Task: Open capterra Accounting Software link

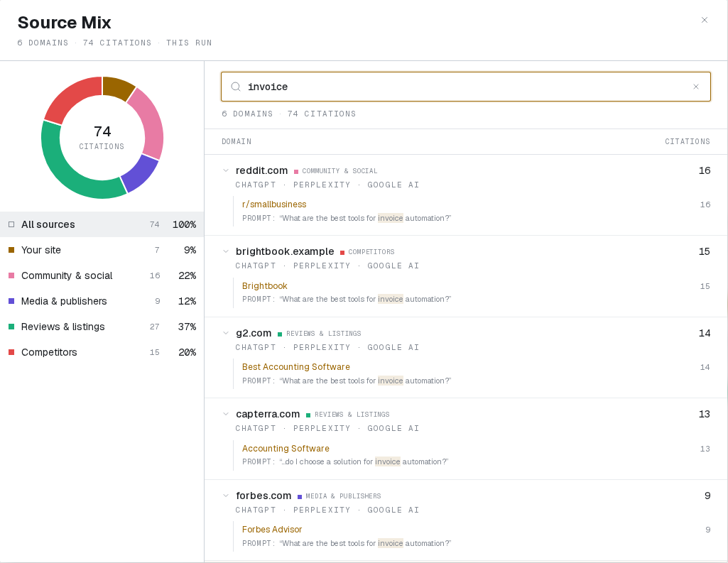Action: pos(286,449)
